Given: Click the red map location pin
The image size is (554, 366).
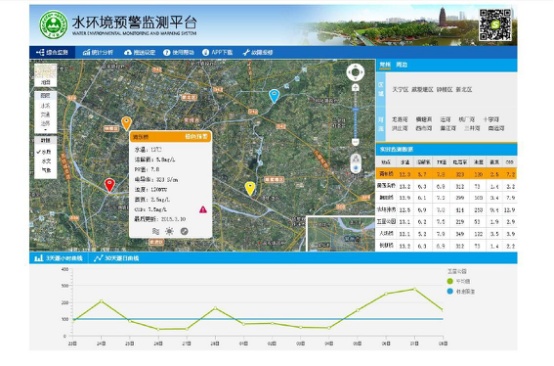Looking at the screenshot, I should [x=110, y=185].
